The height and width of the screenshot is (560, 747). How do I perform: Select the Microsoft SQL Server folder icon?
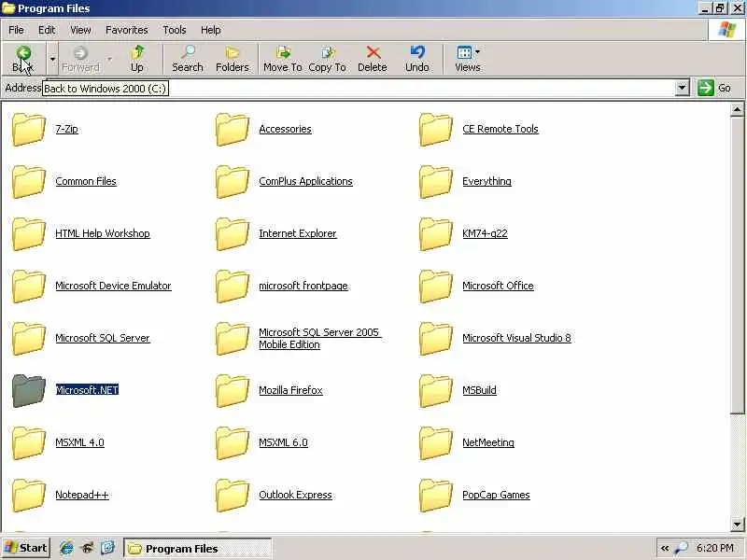[29, 338]
